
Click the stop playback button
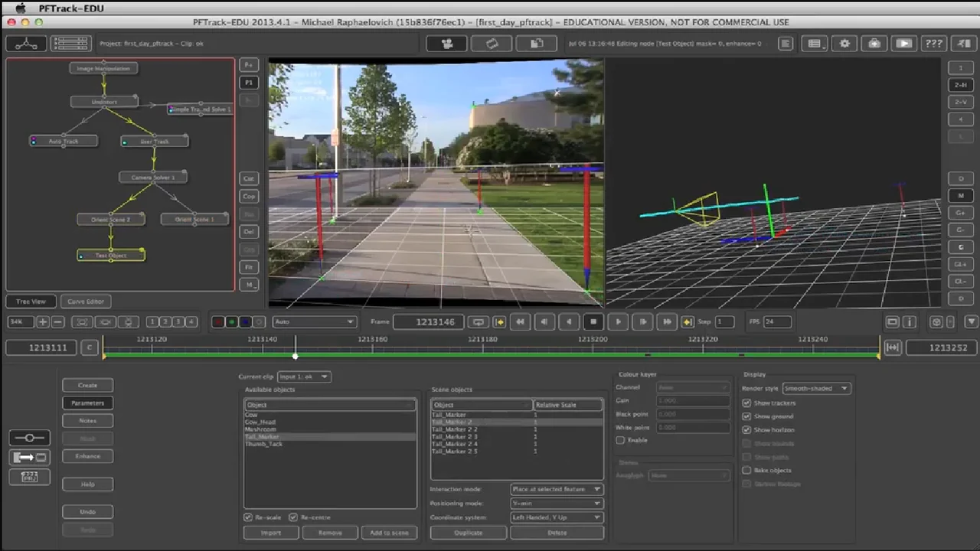click(x=593, y=322)
